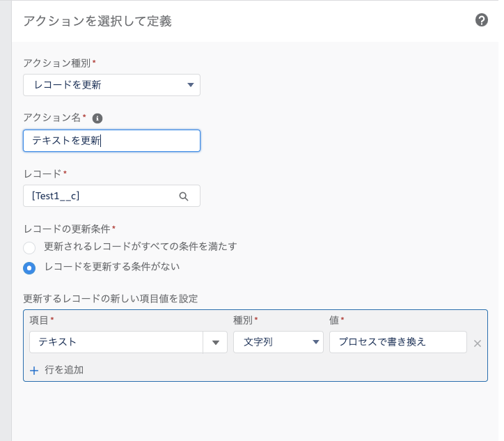
Task: Click the アクション名 text field
Action: 111,141
